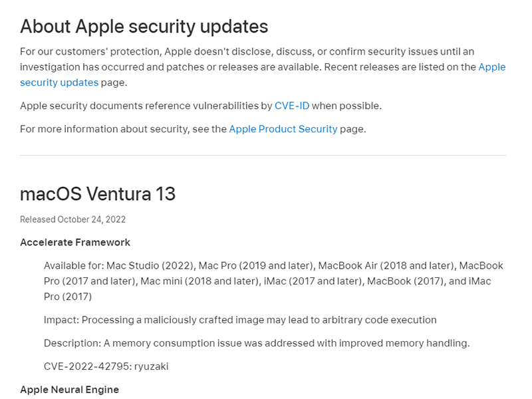Screen dimensions: 532x399
Task: Click the Available for device list paragraph
Action: click(x=273, y=281)
